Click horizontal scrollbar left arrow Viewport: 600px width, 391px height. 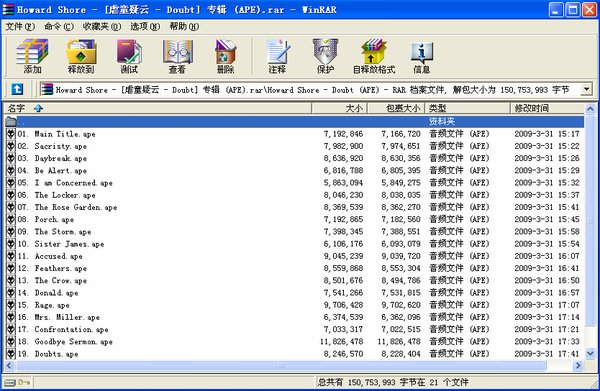click(x=9, y=366)
